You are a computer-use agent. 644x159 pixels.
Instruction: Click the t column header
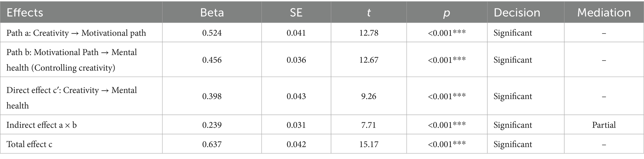click(x=369, y=12)
